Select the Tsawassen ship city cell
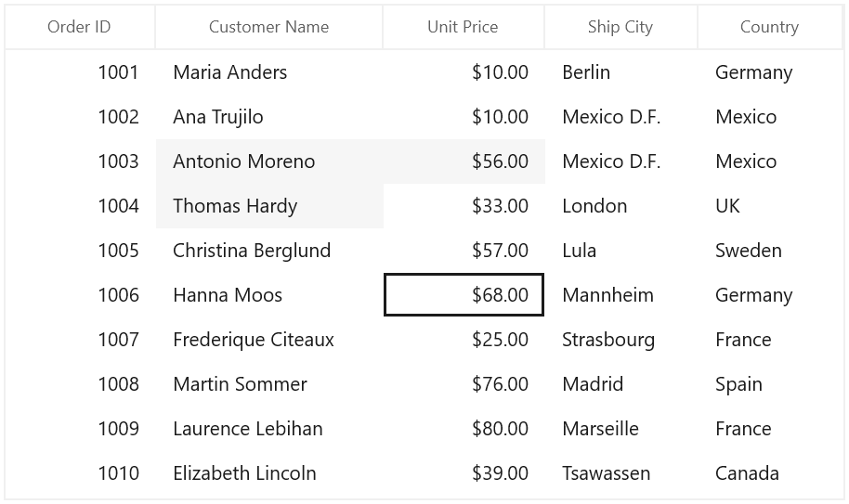 [621, 473]
